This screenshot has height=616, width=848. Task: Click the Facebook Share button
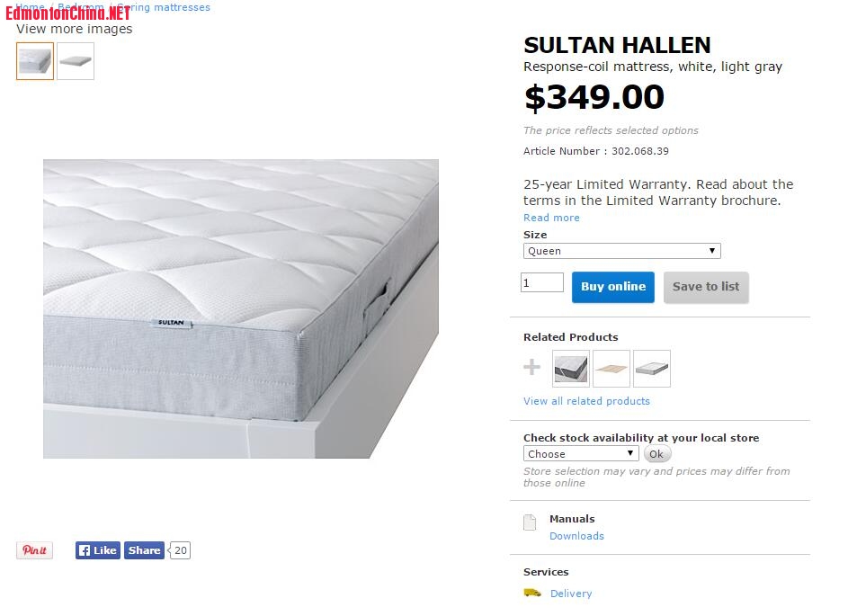click(x=144, y=550)
